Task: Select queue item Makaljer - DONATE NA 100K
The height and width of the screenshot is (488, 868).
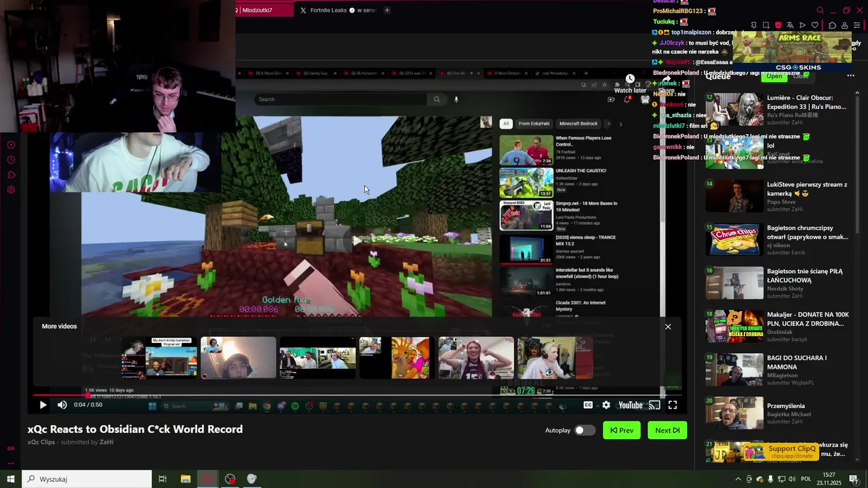Action: pos(778,326)
